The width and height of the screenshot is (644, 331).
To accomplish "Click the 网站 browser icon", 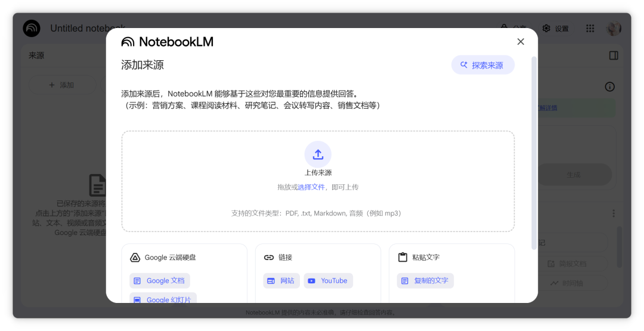I will (271, 281).
